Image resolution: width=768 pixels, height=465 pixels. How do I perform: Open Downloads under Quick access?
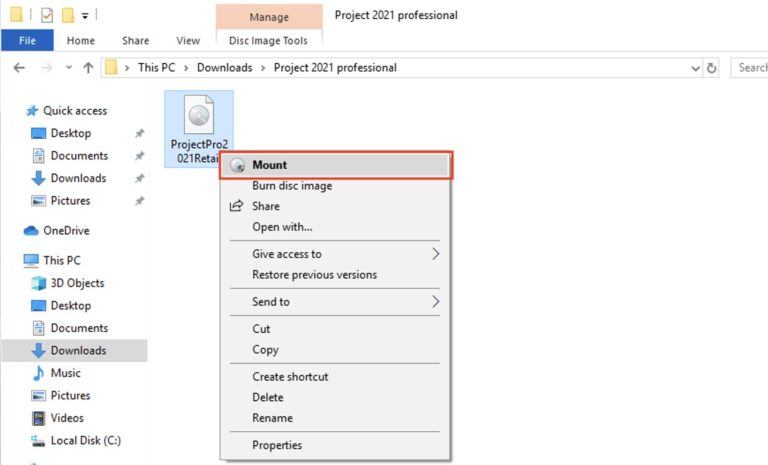(x=78, y=178)
